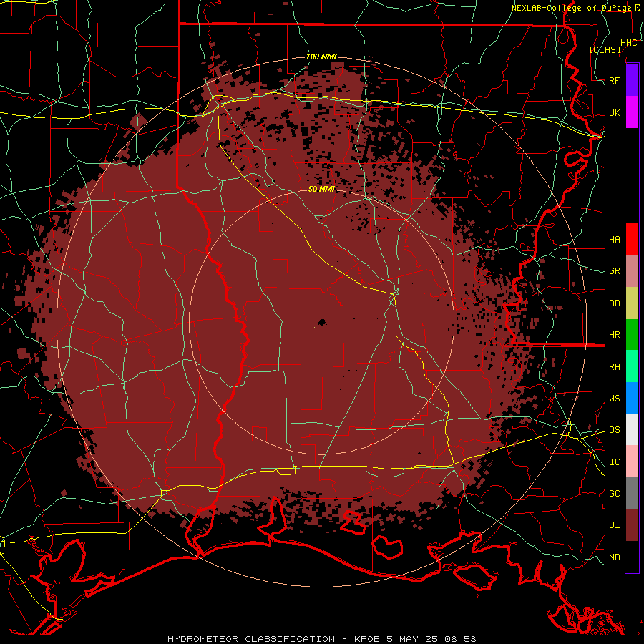The width and height of the screenshot is (644, 644).
Task: Click the "100 NMI" range ring label
Action: point(321,57)
